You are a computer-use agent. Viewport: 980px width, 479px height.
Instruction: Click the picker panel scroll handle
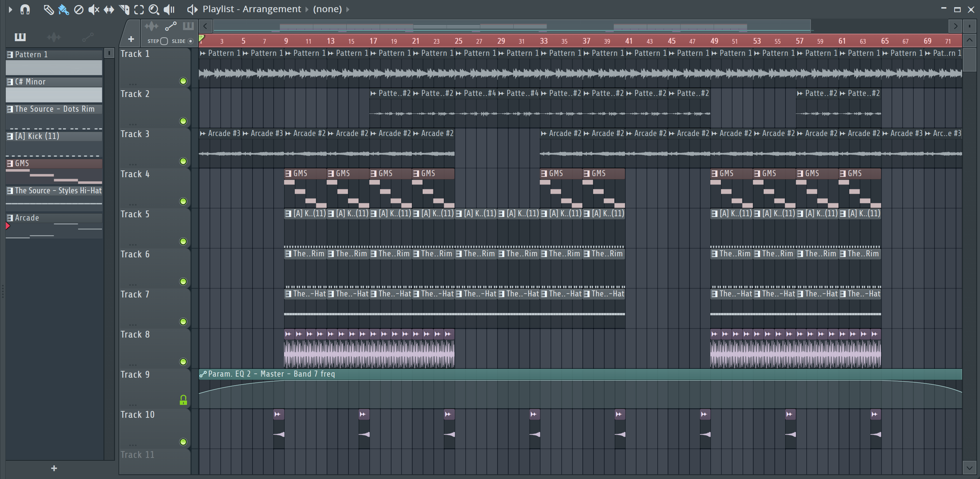coord(109,53)
